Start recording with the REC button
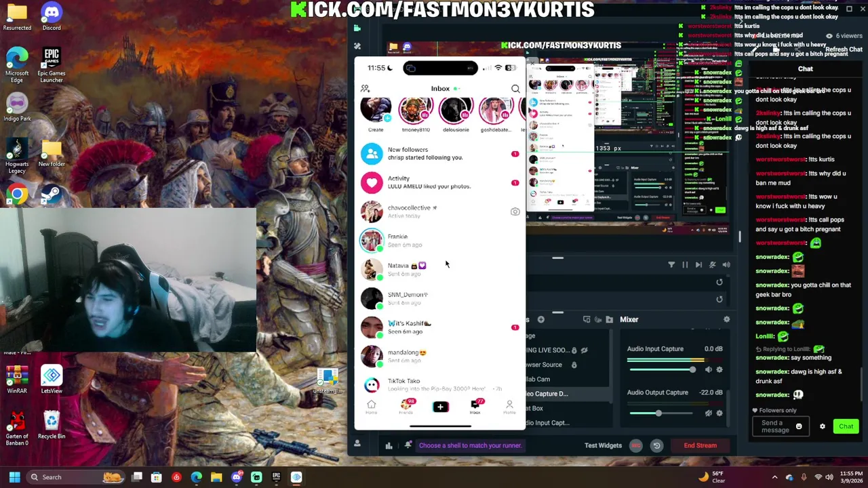The width and height of the screenshot is (868, 488). 636,445
